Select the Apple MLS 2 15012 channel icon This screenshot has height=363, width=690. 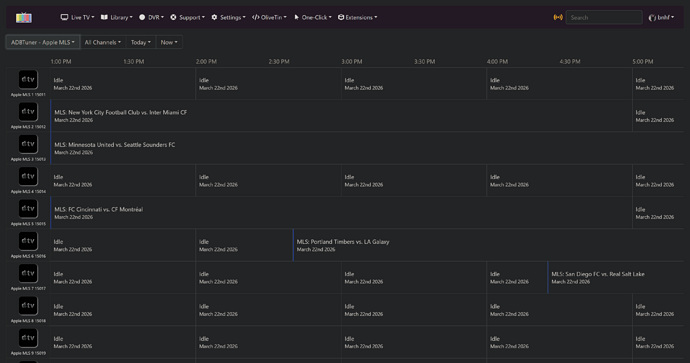tap(28, 112)
